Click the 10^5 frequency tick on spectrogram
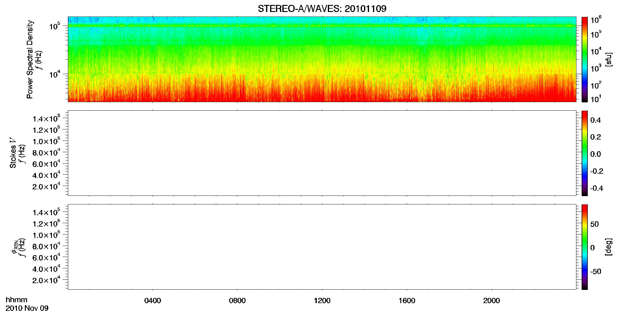Viewport: 644px width, 332px height. pos(54,26)
